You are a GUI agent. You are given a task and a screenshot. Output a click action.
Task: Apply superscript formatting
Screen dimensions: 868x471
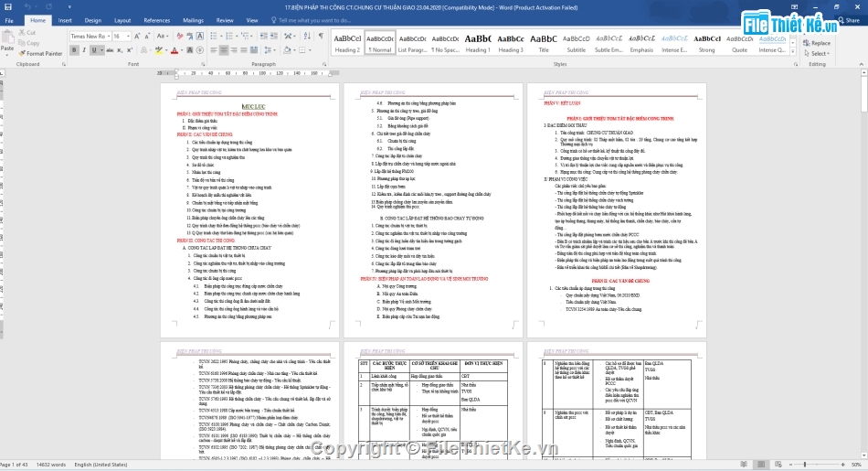click(130, 50)
